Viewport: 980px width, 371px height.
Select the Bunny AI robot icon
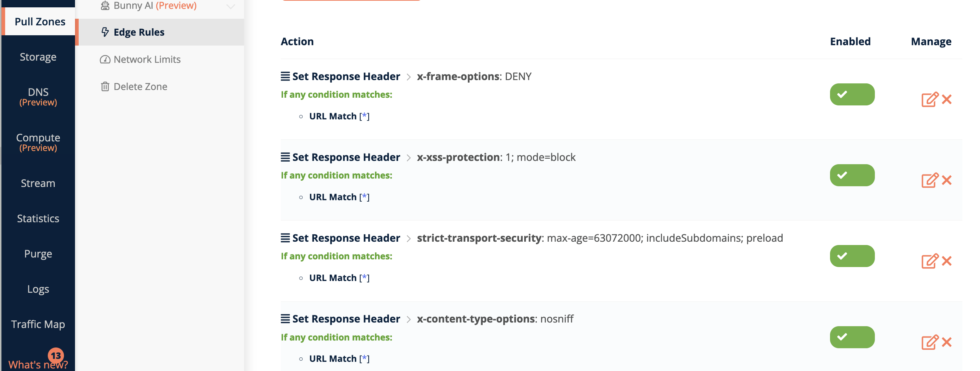(x=105, y=5)
